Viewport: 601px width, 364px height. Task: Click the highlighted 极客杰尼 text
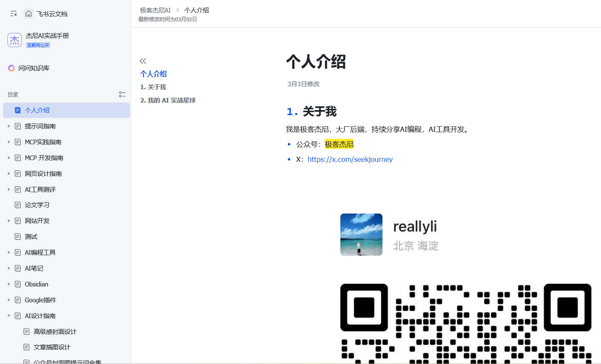(x=339, y=144)
